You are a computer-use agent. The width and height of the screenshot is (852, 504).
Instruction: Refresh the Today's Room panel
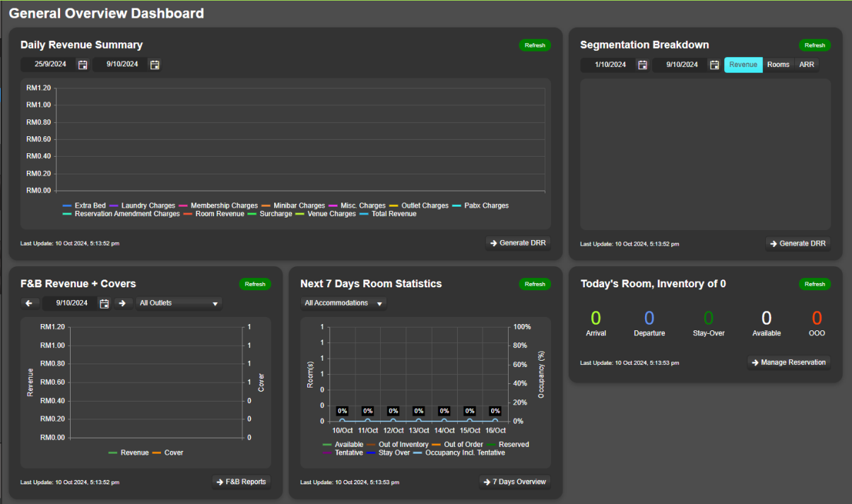click(815, 284)
